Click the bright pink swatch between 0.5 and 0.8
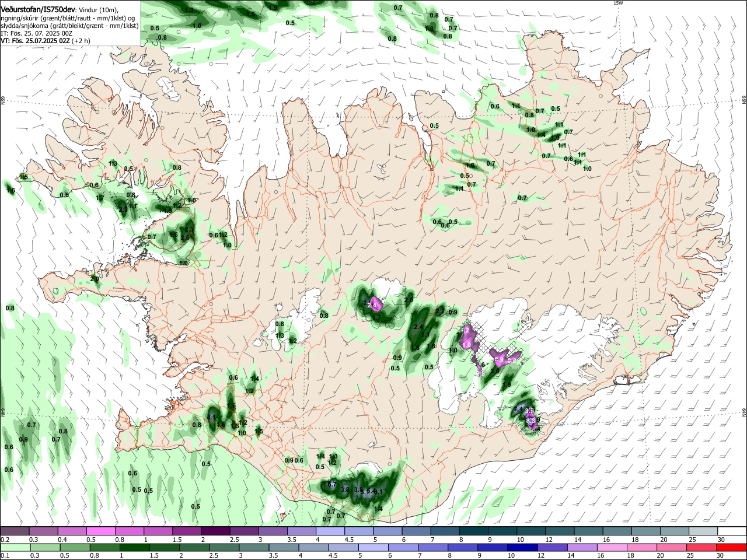Image resolution: width=747 pixels, height=560 pixels. coord(100,531)
